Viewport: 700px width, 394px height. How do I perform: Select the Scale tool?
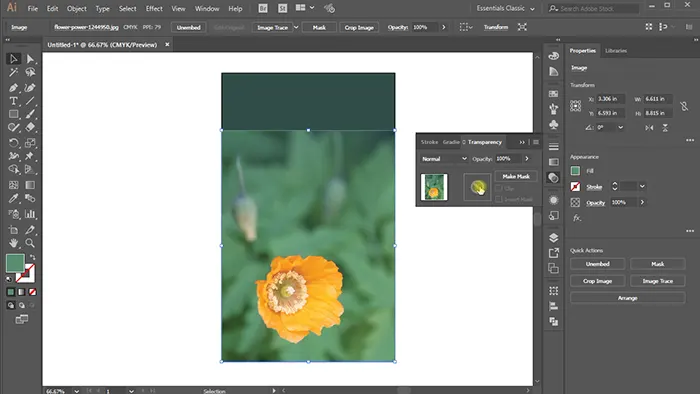click(30, 143)
